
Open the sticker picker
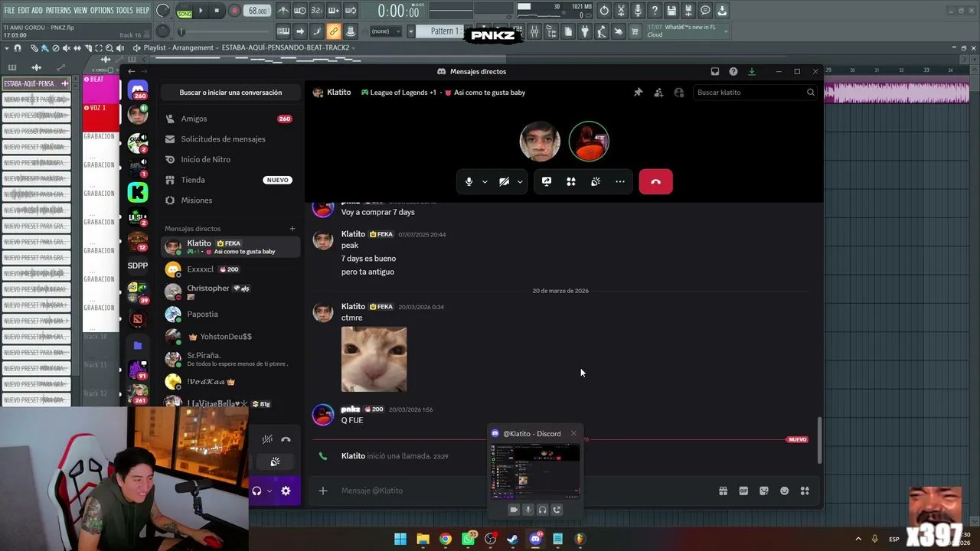click(764, 491)
